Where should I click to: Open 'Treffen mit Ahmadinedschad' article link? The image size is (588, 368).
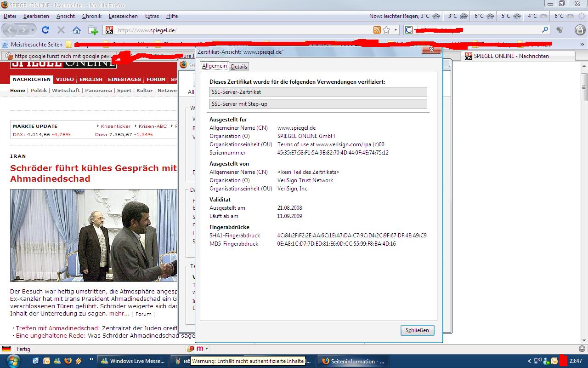[x=58, y=328]
